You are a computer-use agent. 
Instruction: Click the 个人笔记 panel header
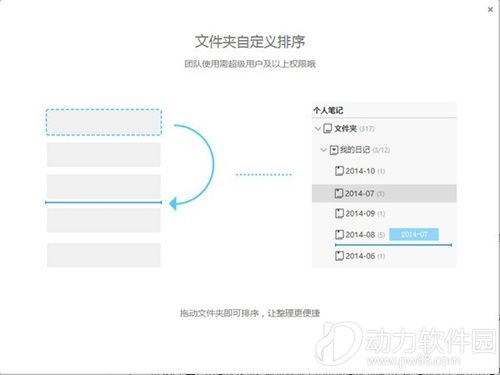point(328,110)
